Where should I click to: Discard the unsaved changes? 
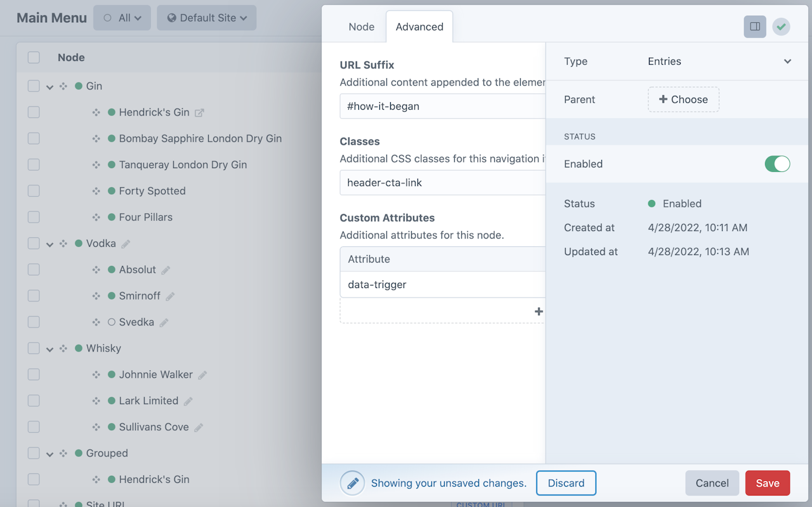coord(566,483)
